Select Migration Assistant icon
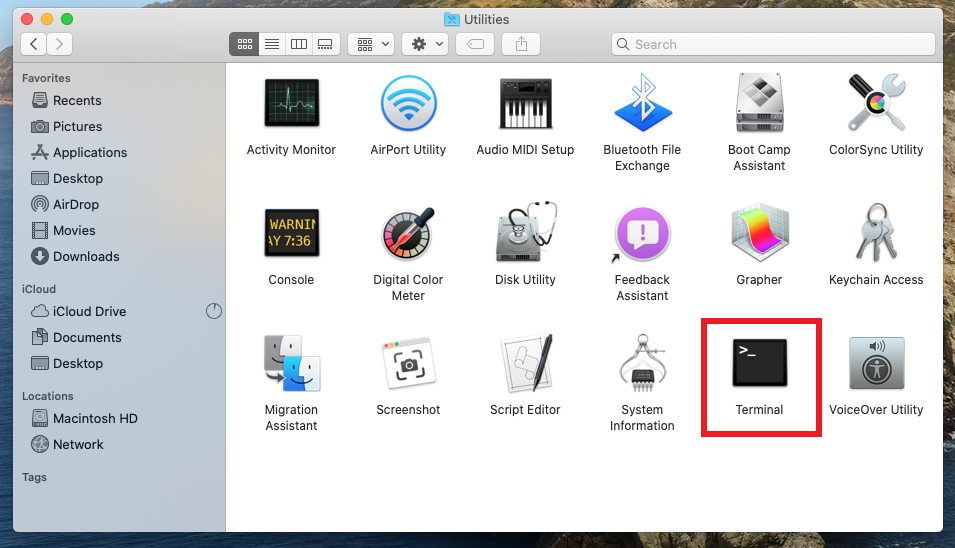This screenshot has height=548, width=955. tap(292, 363)
